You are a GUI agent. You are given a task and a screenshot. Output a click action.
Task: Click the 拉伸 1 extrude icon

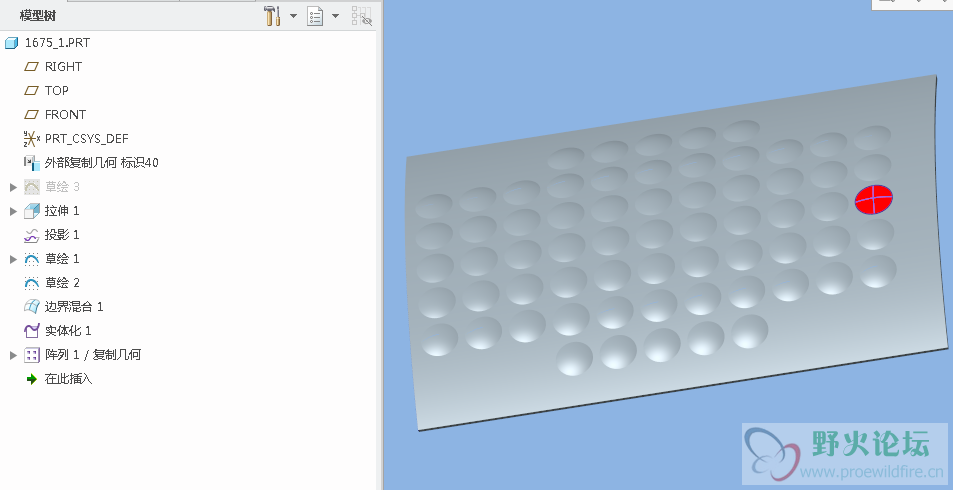pyautogui.click(x=32, y=211)
